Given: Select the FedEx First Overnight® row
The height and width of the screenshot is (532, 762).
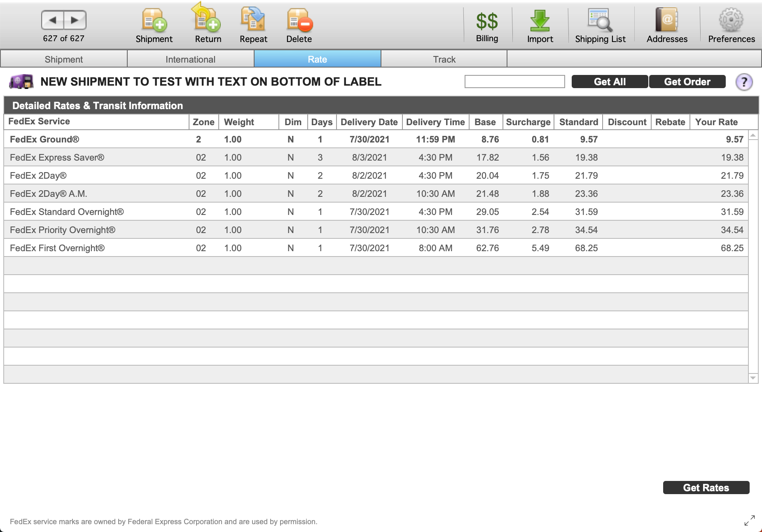Looking at the screenshot, I should [x=376, y=248].
